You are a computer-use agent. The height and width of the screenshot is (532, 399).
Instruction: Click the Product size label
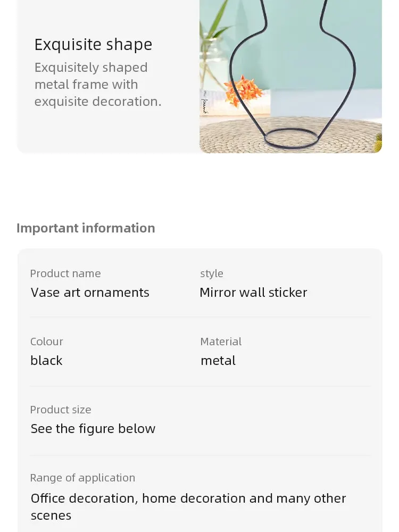[x=61, y=410]
